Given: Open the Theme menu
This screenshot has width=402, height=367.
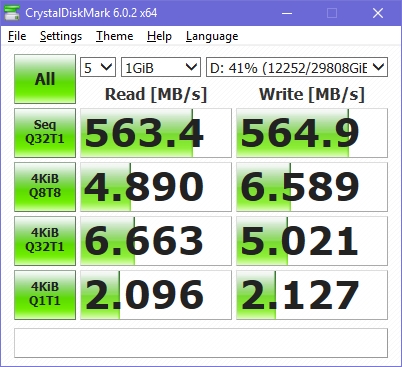Looking at the screenshot, I should click(x=115, y=36).
